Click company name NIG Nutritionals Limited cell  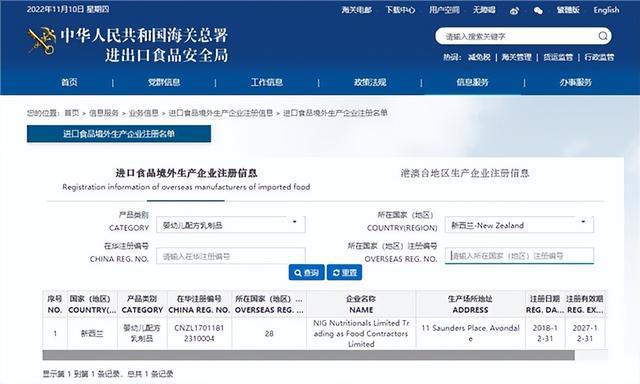point(361,333)
